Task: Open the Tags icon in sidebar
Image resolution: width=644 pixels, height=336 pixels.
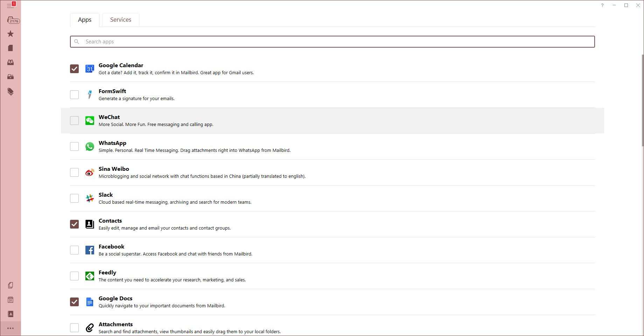Action: click(10, 92)
